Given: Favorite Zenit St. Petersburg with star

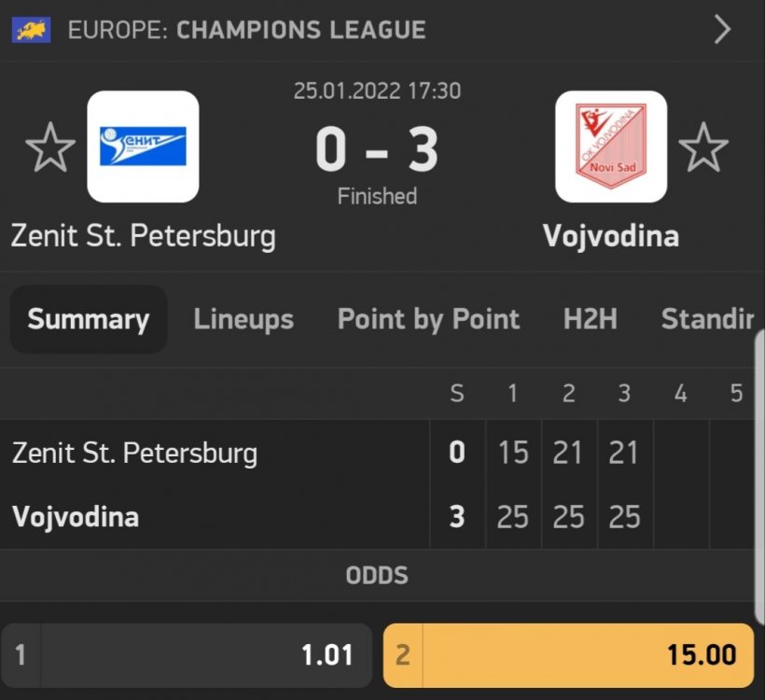Looking at the screenshot, I should coord(49,149).
